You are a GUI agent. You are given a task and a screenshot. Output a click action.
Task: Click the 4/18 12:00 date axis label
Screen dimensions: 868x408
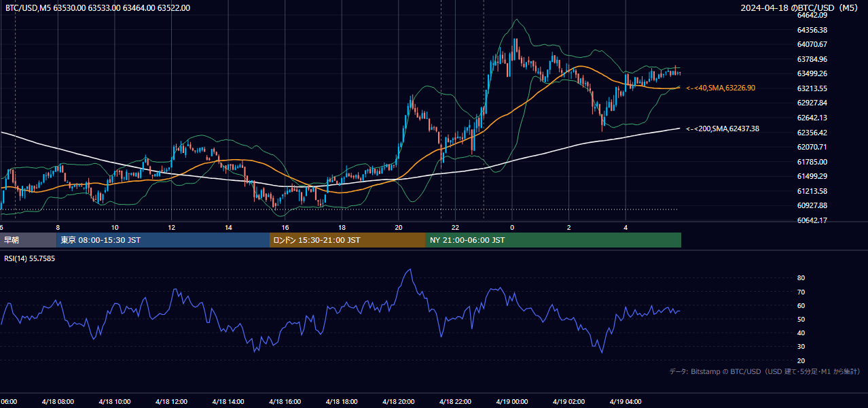171,402
